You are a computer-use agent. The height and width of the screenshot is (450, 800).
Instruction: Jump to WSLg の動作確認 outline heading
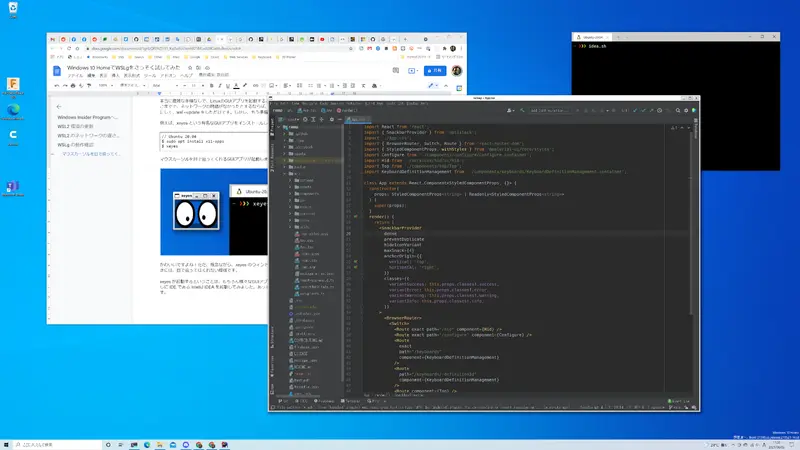click(x=76, y=145)
